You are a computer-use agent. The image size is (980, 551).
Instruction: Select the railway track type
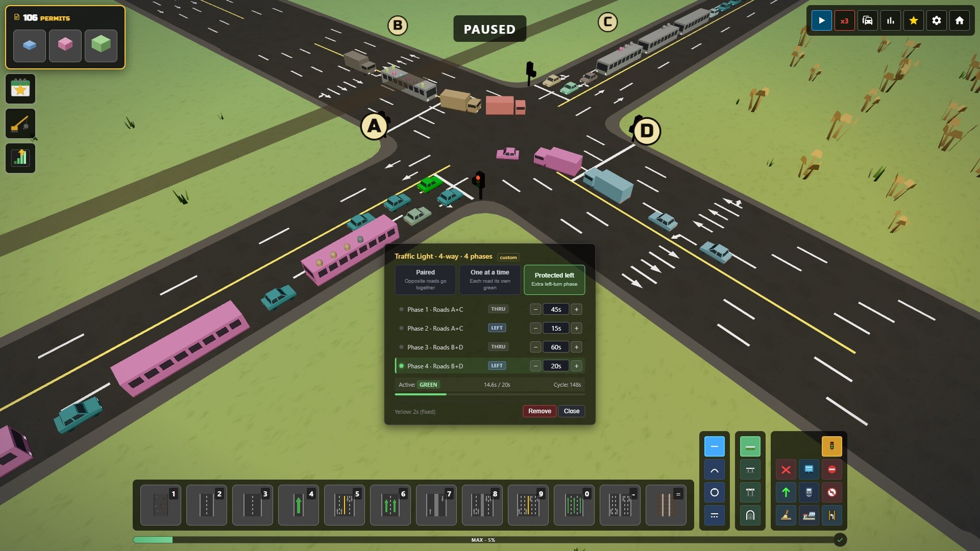point(666,505)
